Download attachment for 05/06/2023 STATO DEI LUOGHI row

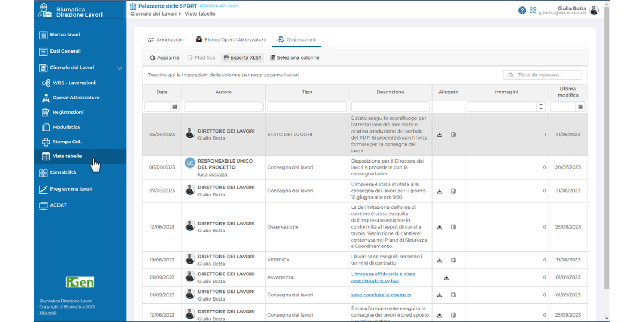click(x=440, y=135)
